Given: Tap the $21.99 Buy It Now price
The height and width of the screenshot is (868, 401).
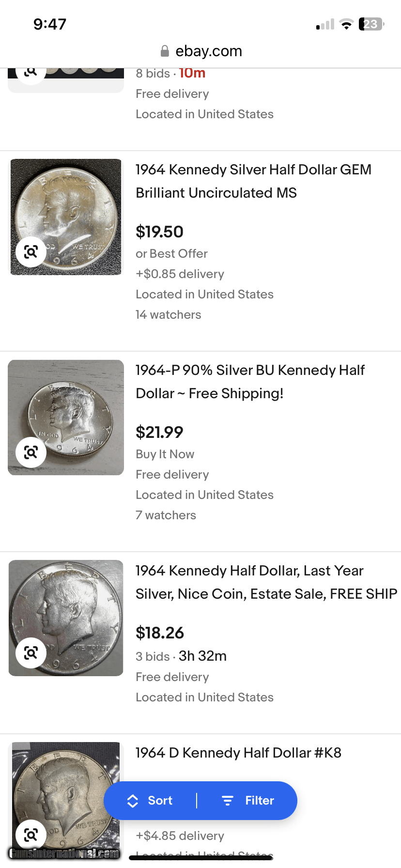Looking at the screenshot, I should [x=159, y=432].
